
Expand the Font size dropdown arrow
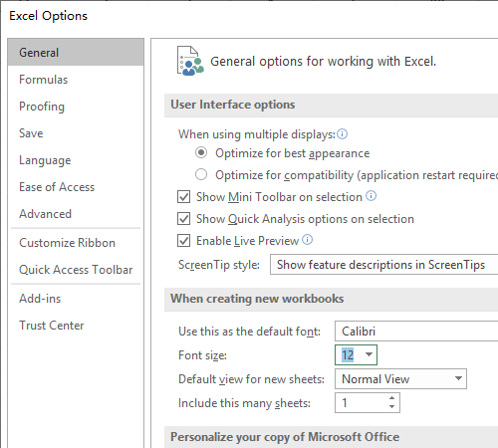click(369, 354)
